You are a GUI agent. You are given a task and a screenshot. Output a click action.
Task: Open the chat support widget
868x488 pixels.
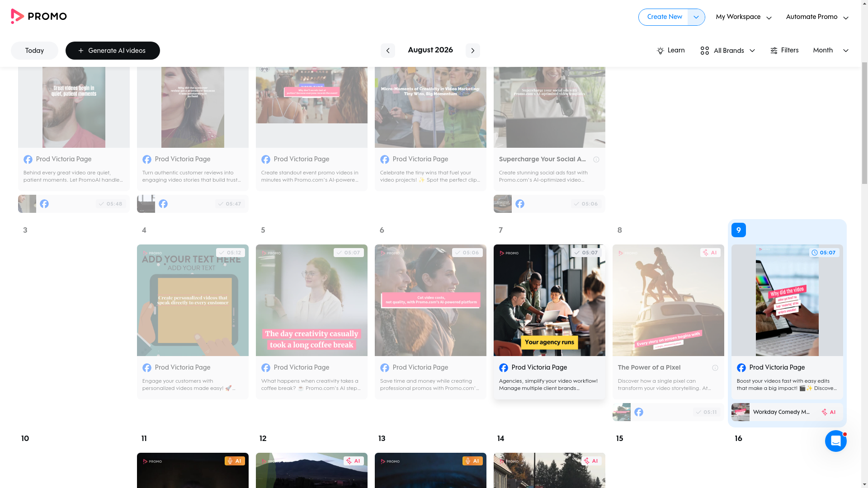tap(835, 441)
